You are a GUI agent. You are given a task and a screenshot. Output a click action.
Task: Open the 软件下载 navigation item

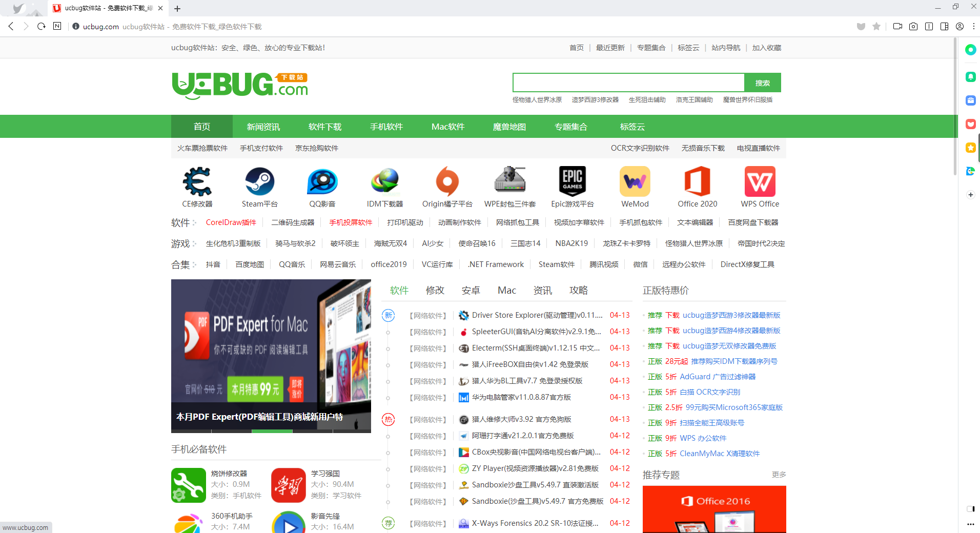(325, 127)
